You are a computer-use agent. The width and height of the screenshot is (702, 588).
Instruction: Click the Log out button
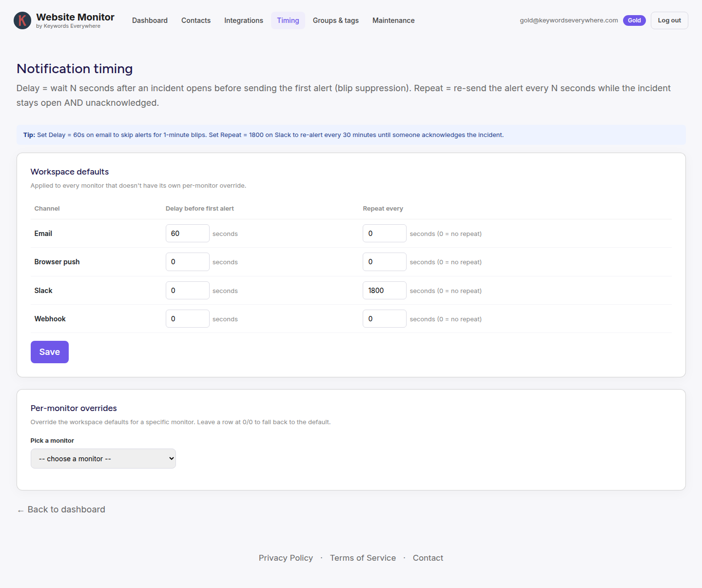[x=669, y=20]
